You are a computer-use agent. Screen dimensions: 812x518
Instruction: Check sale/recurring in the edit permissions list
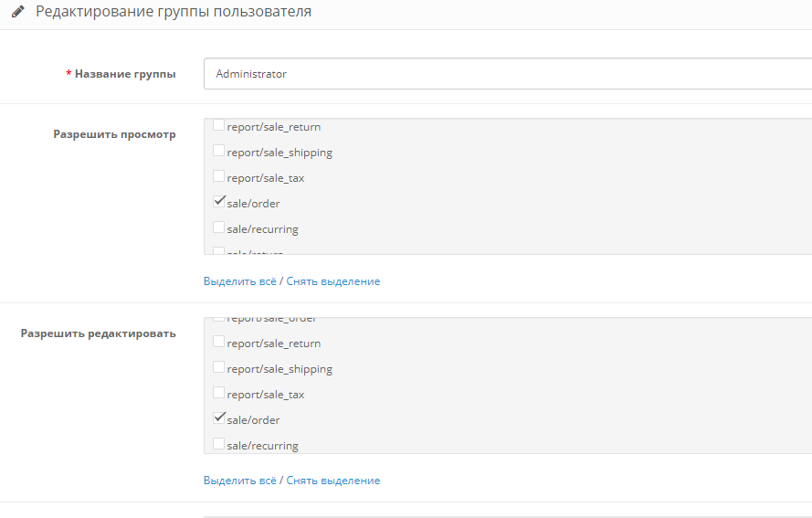(x=219, y=444)
